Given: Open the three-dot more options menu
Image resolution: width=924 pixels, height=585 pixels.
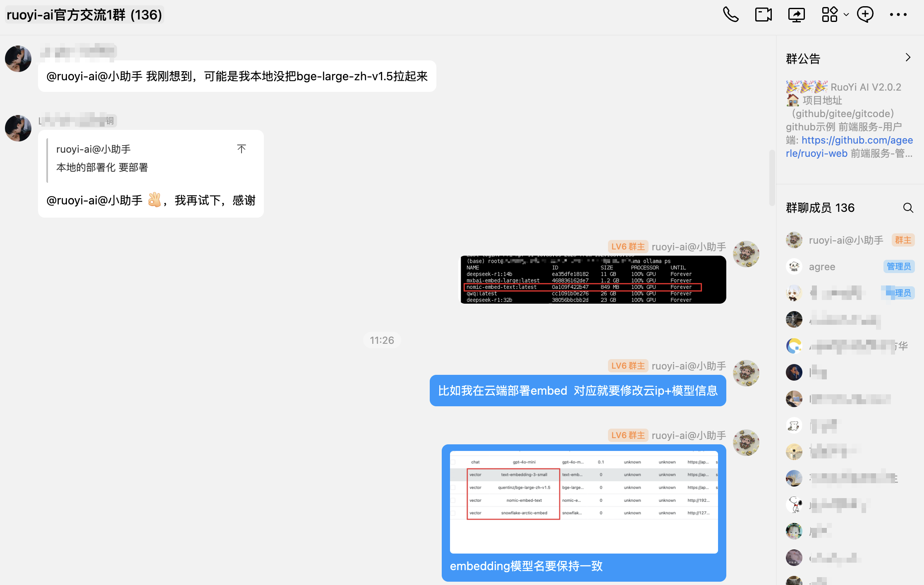Looking at the screenshot, I should pos(898,15).
